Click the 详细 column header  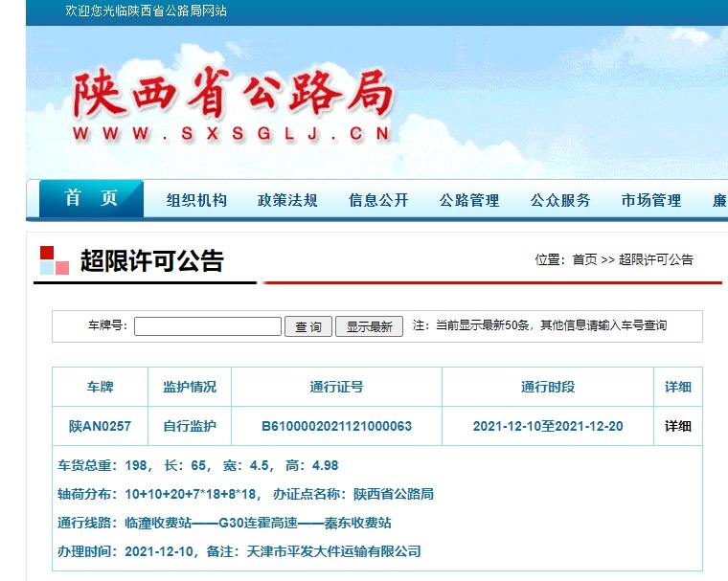click(678, 387)
